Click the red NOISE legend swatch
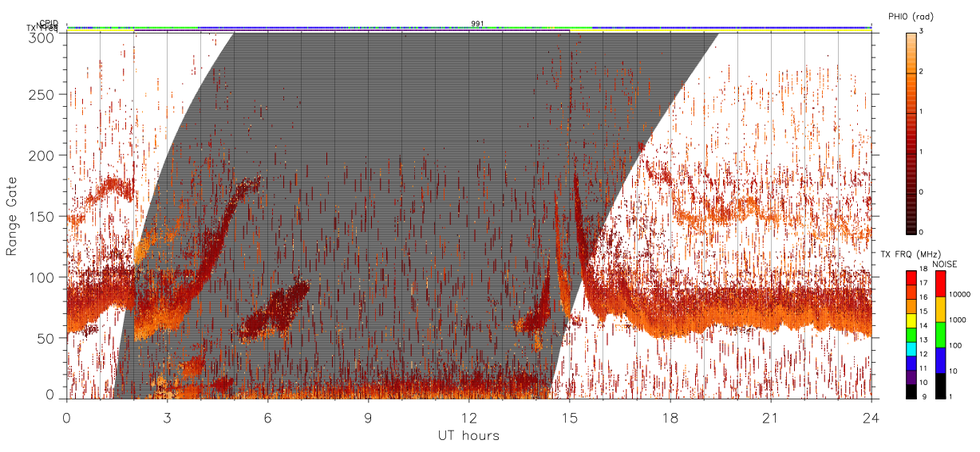 pos(941,284)
